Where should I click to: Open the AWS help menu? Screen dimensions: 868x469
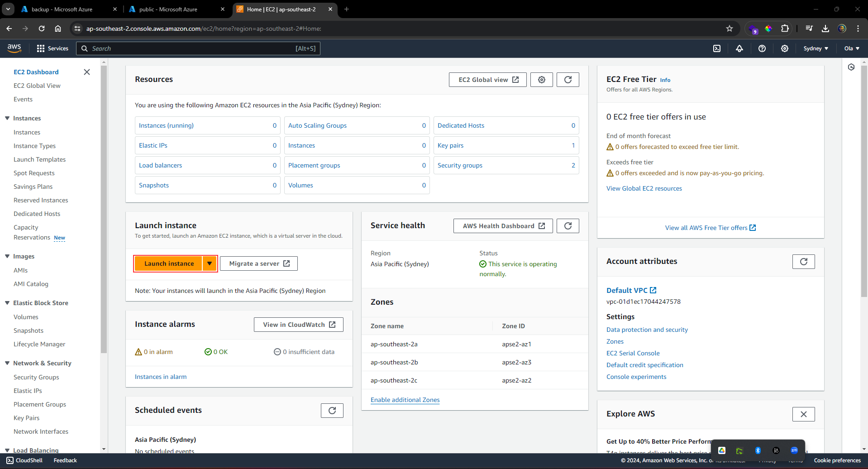pyautogui.click(x=762, y=48)
